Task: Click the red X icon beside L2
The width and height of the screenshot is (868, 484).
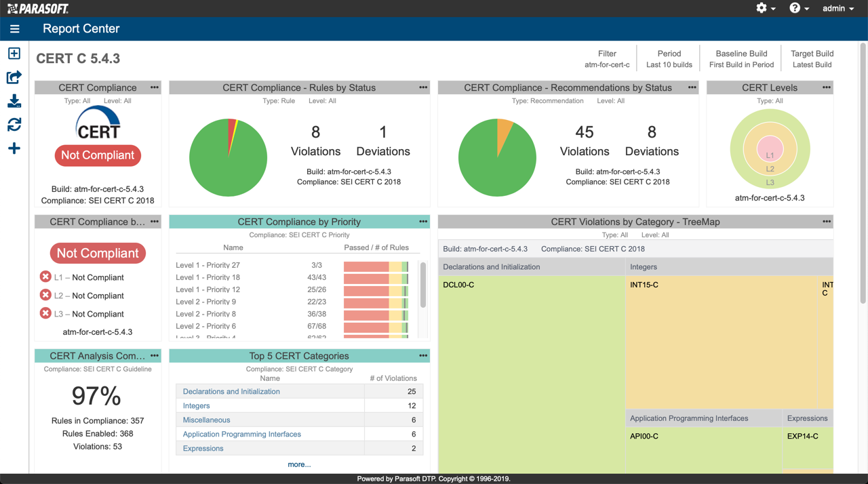Action: click(x=45, y=295)
